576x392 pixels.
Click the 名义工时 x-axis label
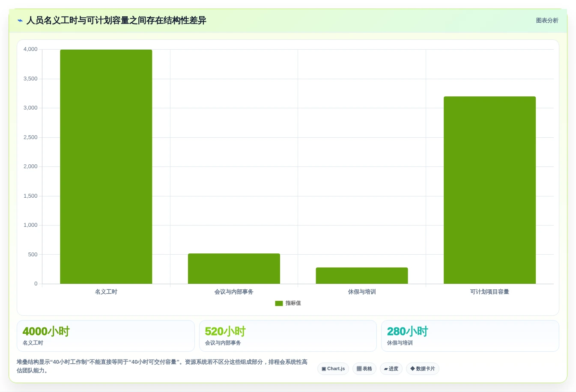point(106,292)
